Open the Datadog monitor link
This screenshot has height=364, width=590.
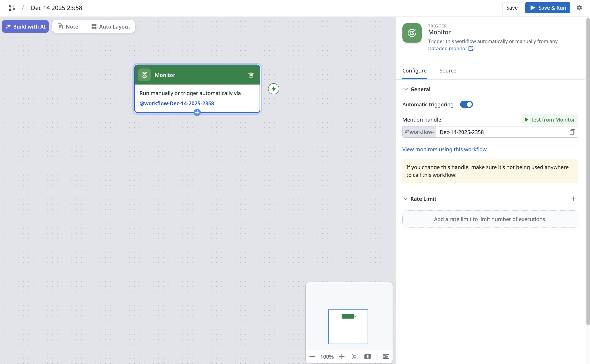point(450,48)
